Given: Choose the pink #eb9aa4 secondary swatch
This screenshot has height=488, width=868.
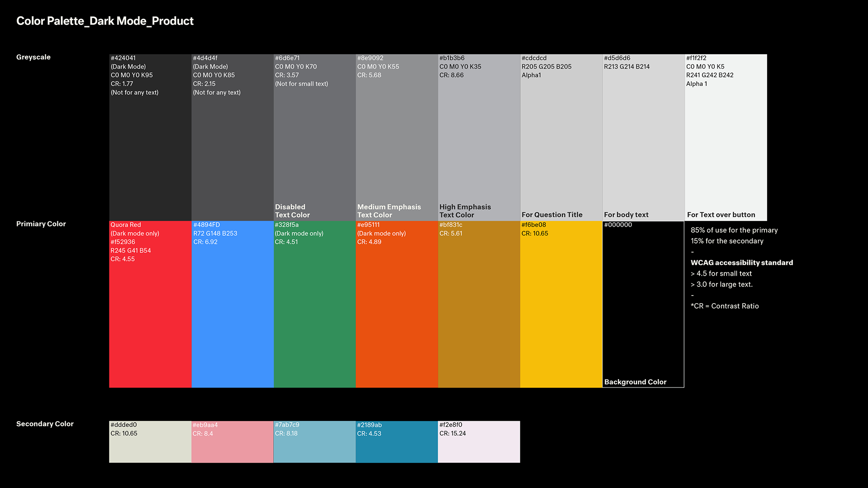Looking at the screenshot, I should pyautogui.click(x=232, y=447).
